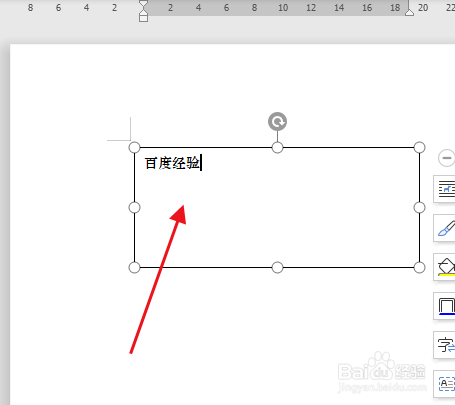
Task: Click the dashed text box A icon
Action: (x=445, y=384)
